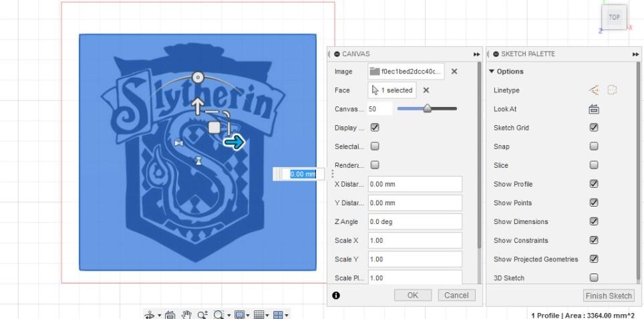Click the rotation handle on canvas manipulator
Image resolution: width=644 pixels, height=319 pixels.
pos(198,77)
